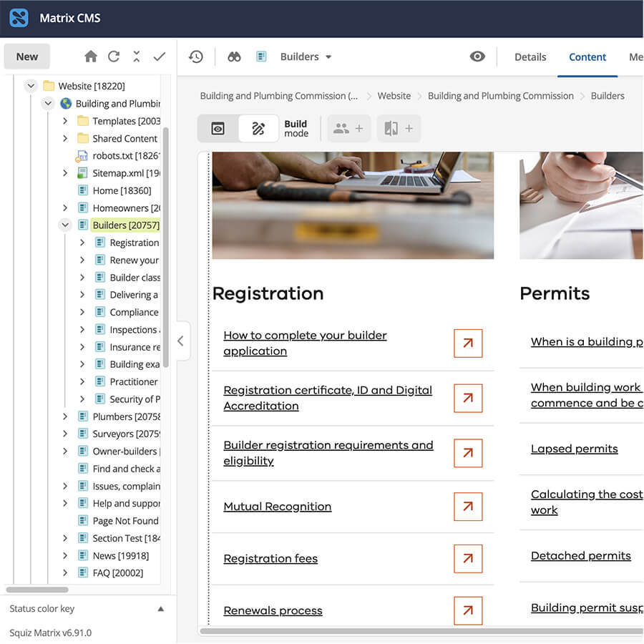Click the asset tree horizontal scrollbar
The width and height of the screenshot is (644, 644).
pyautogui.click(x=37, y=590)
